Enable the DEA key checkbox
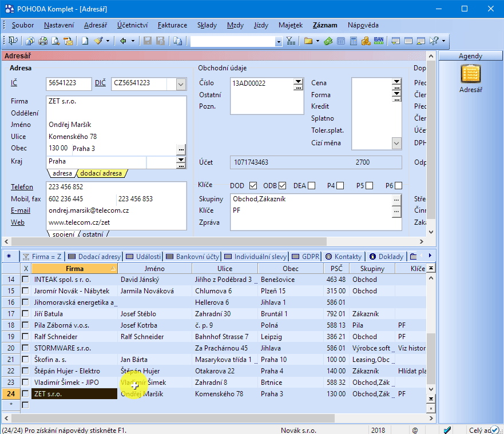Screen dimensions: 504x434 (311, 185)
